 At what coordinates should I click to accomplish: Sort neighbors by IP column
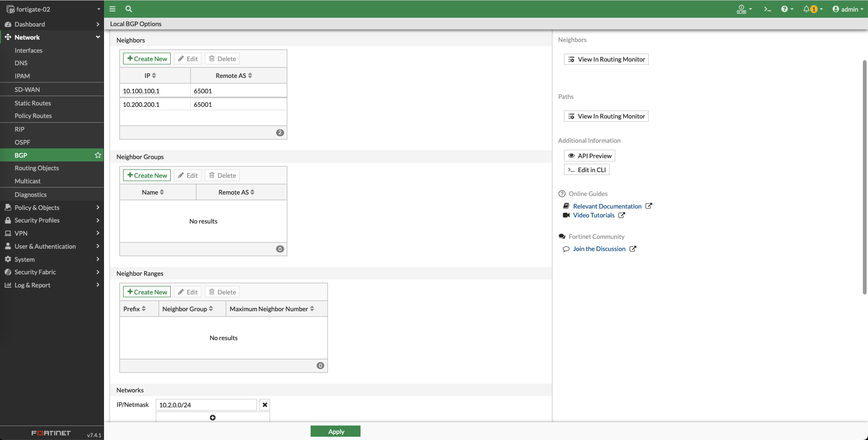(150, 76)
